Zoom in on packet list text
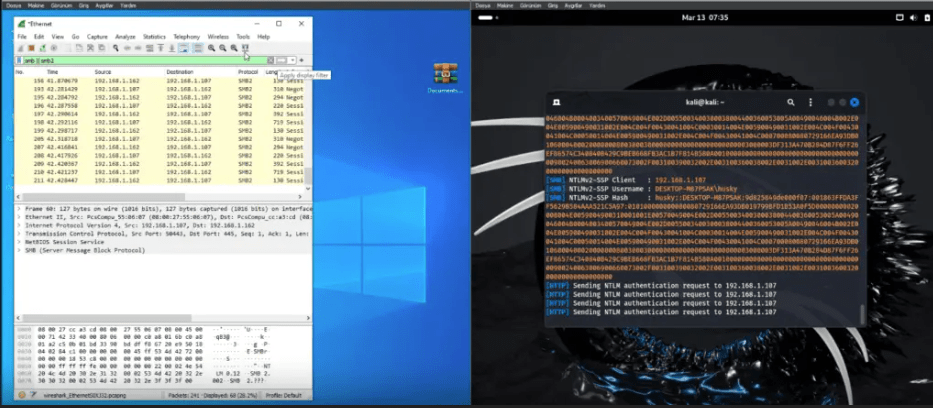 [x=211, y=47]
